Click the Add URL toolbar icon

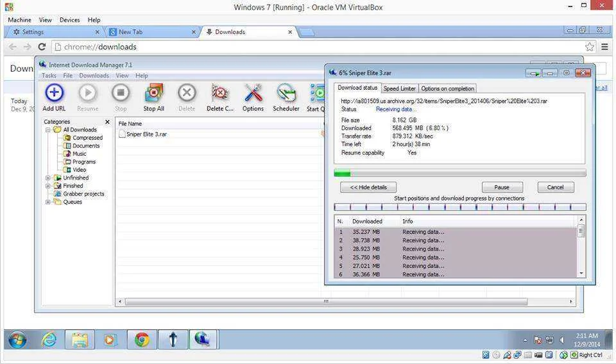click(54, 97)
